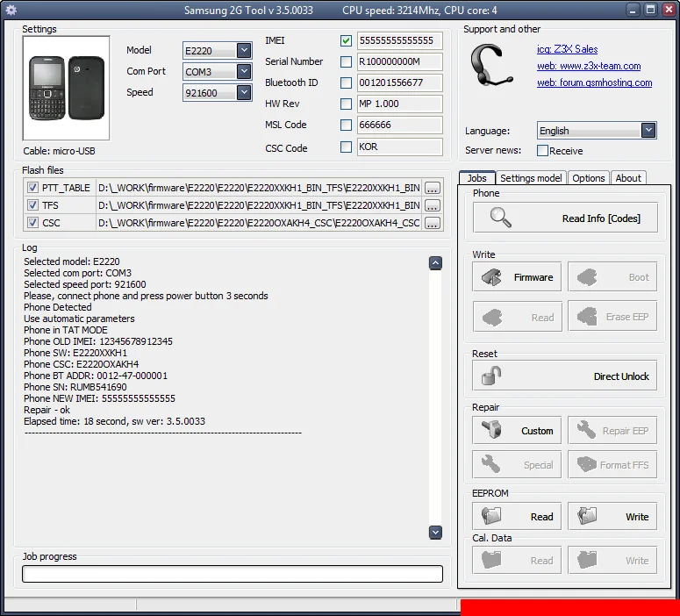Screen dimensions: 680x616
Task: Expand the Com Port COM3 dropdown
Action: (243, 72)
